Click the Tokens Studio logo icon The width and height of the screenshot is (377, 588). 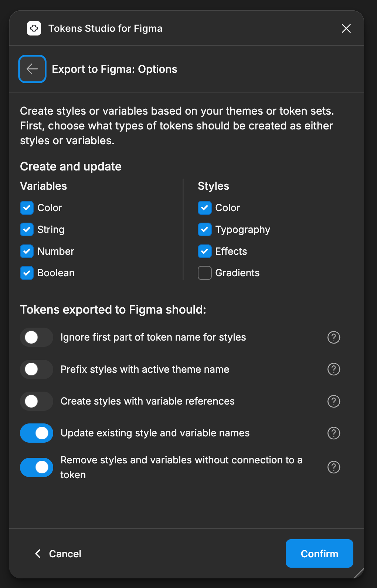point(34,28)
